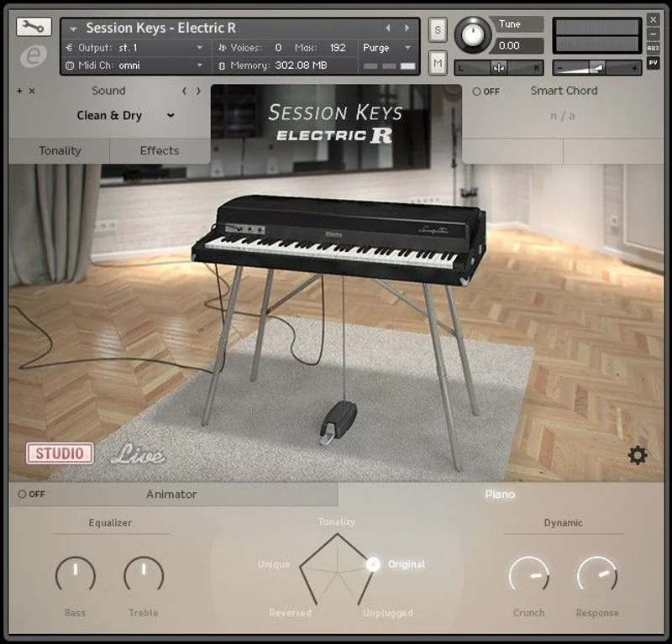Click the memory icon next to Memory

coord(222,65)
